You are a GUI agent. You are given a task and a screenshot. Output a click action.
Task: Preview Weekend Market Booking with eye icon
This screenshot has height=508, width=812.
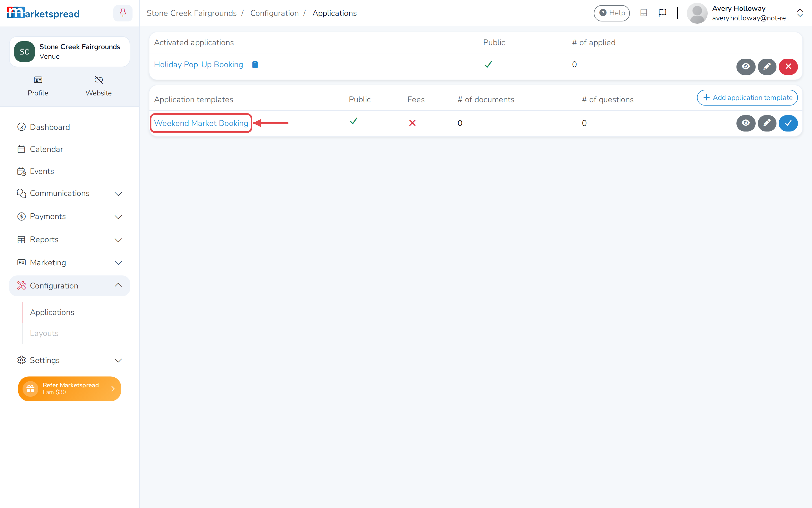point(745,123)
